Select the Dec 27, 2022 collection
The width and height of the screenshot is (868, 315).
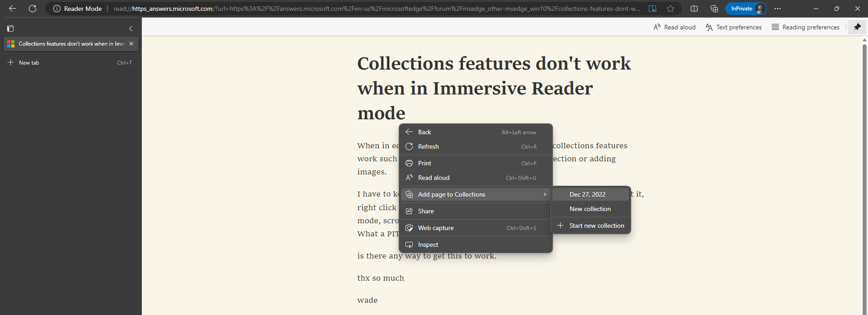click(x=590, y=194)
